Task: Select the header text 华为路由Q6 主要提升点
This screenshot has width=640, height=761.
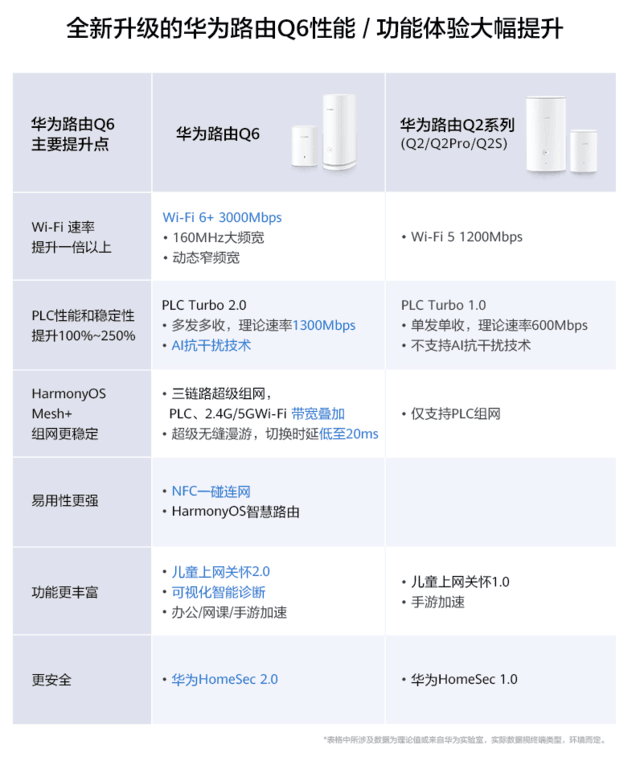Action: tap(73, 134)
